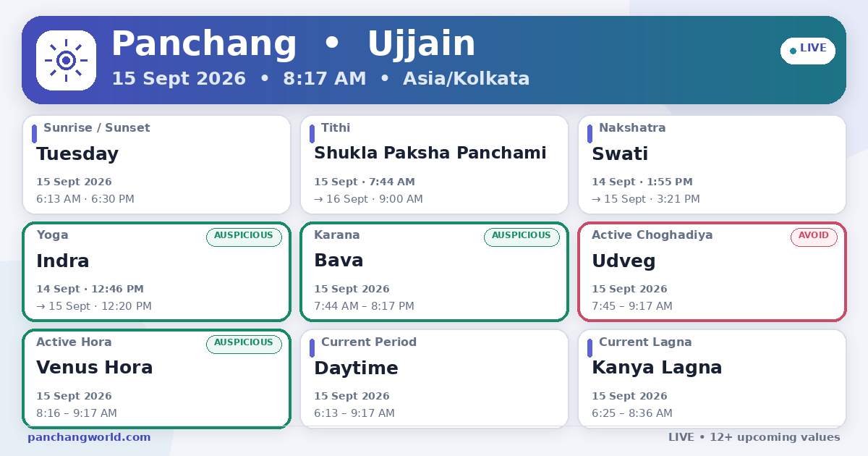Click the 12+ upcoming values text
This screenshot has height=456, width=868.
(x=775, y=437)
